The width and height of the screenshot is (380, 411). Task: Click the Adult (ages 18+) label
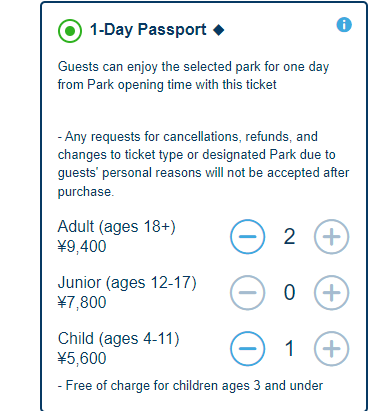point(117,227)
